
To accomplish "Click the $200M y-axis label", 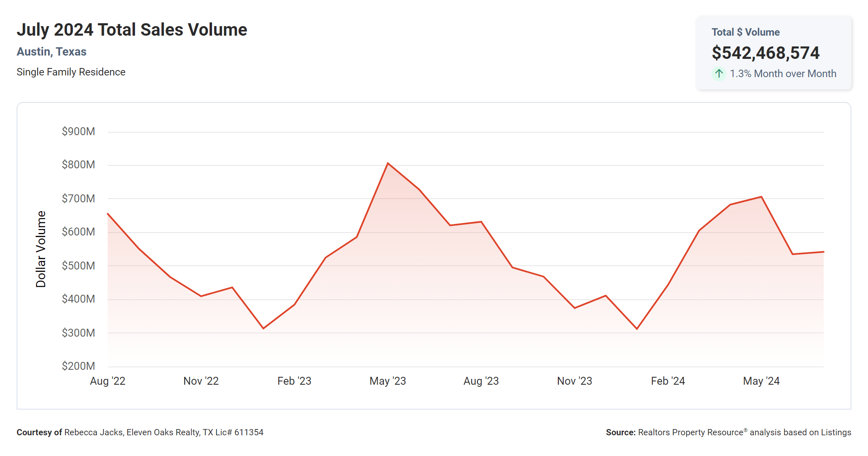I will click(78, 366).
